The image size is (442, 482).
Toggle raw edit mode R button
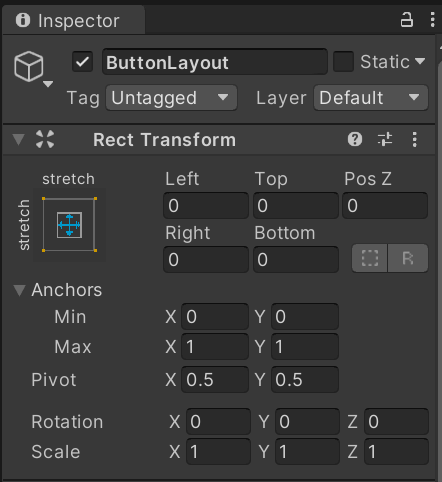point(408,258)
